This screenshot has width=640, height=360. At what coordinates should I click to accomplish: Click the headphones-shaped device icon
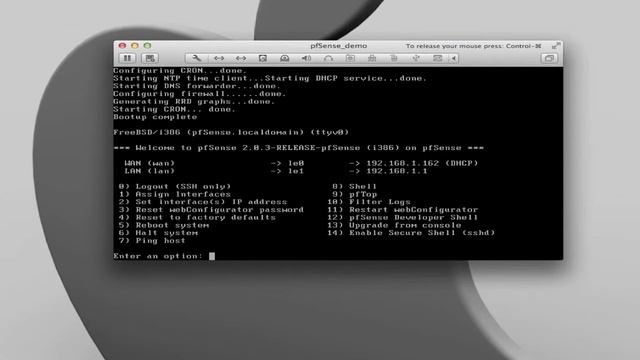[x=328, y=58]
